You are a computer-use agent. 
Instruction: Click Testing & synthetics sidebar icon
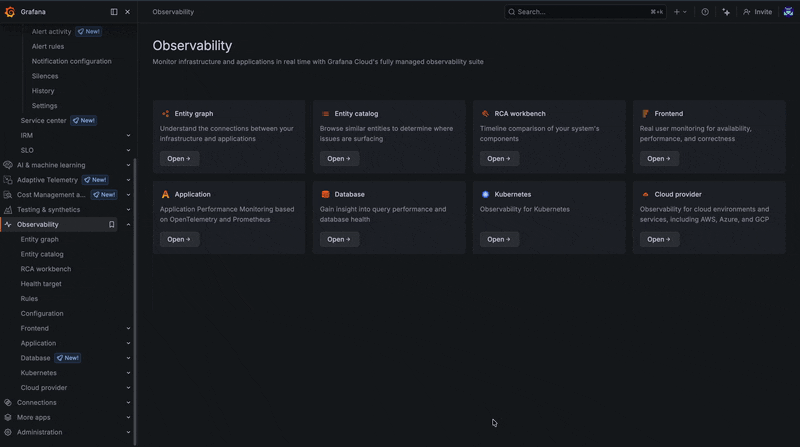(x=8, y=209)
